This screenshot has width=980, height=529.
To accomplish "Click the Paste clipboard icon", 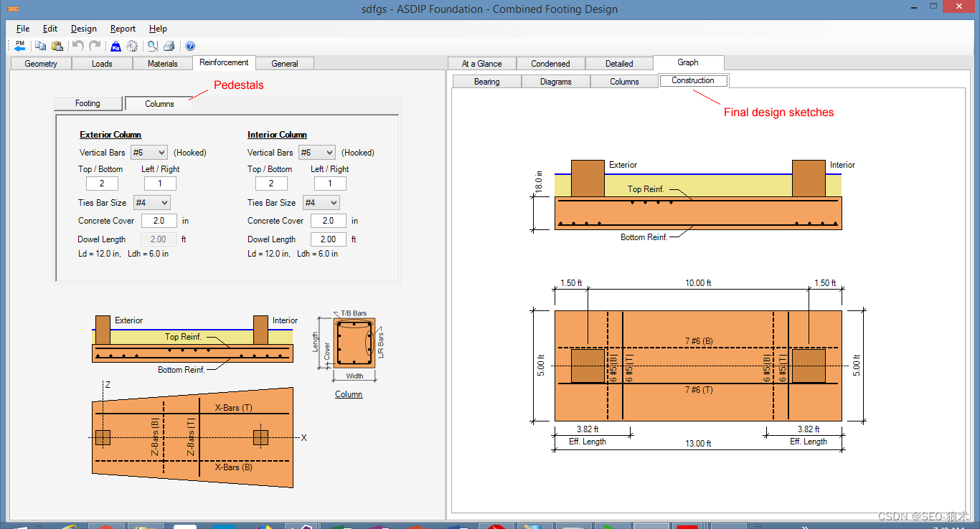I will 57,46.
